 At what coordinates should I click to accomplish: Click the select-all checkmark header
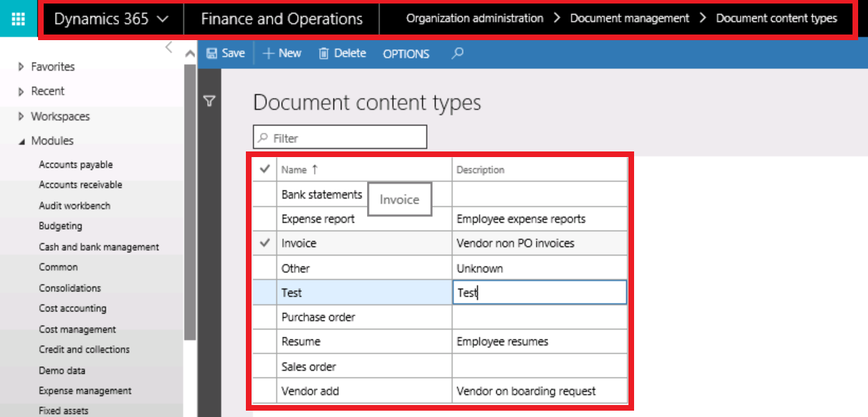265,169
